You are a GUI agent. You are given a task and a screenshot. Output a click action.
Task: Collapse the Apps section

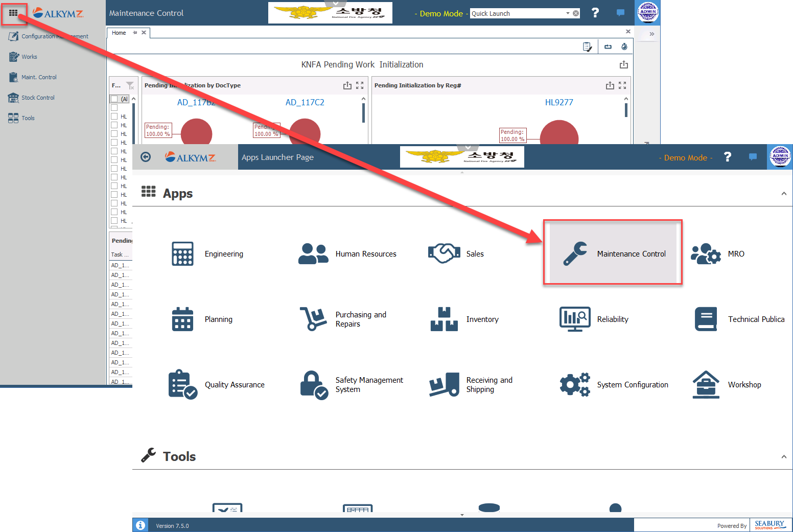point(783,194)
